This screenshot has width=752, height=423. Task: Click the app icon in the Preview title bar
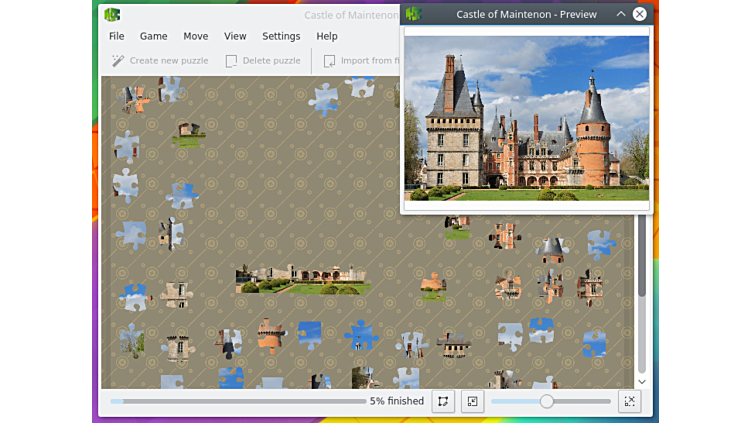(x=414, y=14)
